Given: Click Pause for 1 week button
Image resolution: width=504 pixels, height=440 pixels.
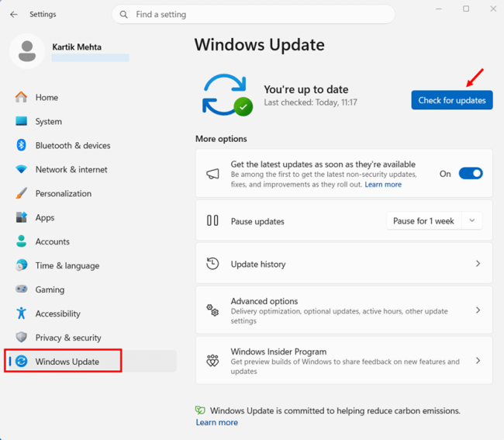Looking at the screenshot, I should point(423,220).
